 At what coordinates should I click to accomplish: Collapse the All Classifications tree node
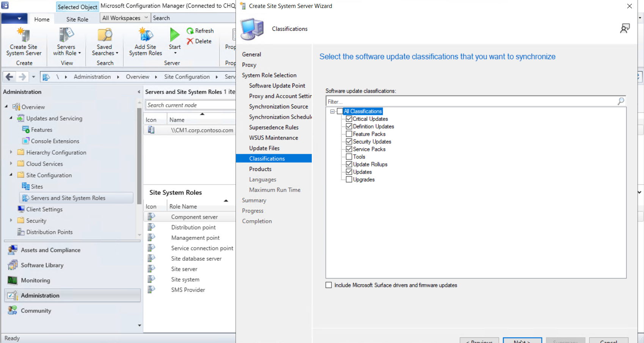click(332, 111)
